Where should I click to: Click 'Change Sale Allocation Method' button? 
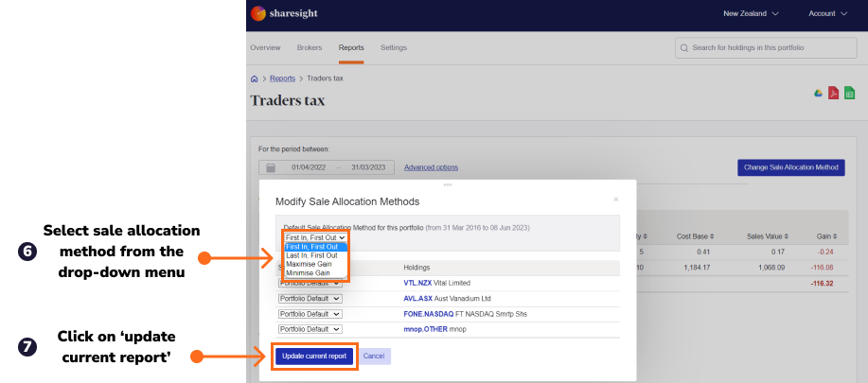(x=791, y=167)
